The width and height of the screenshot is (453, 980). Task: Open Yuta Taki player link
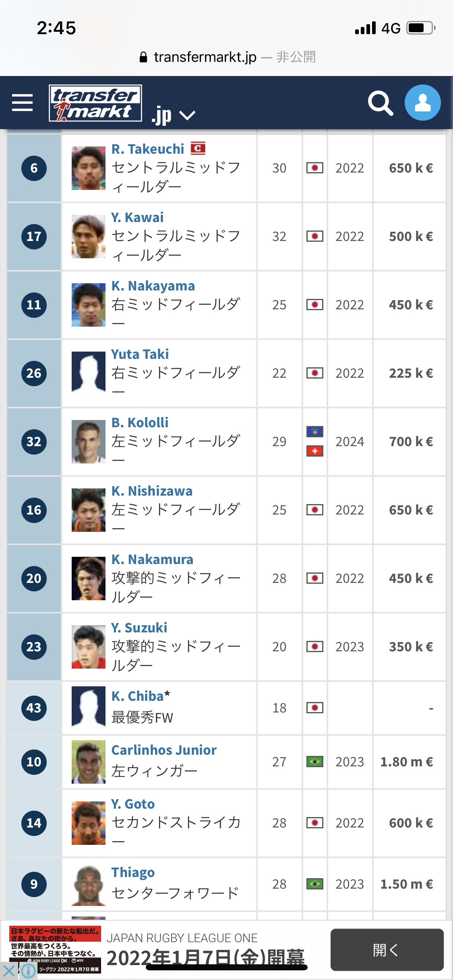(140, 354)
